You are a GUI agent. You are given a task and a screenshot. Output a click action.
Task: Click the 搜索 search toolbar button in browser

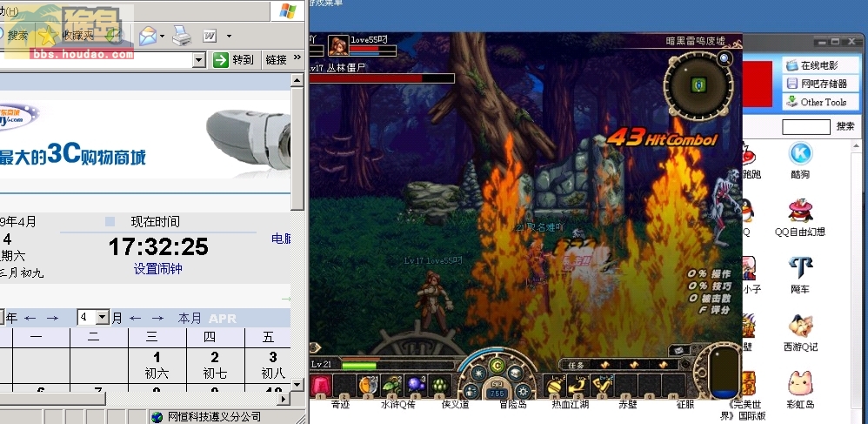pyautogui.click(x=14, y=36)
